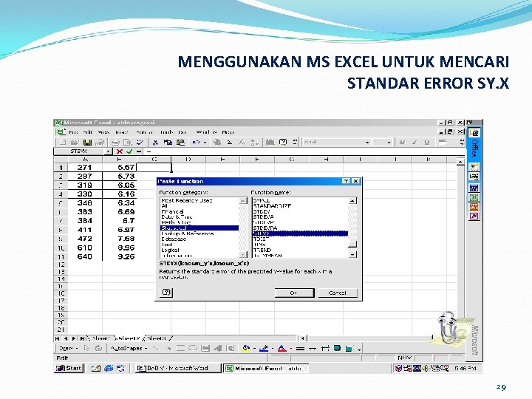Select Logical in Function category list
Image resolution: width=532 pixels, height=399 pixels.
point(171,250)
